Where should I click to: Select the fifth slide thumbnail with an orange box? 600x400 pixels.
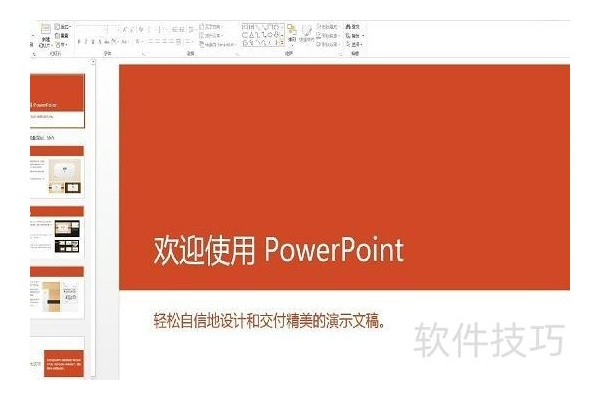(x=57, y=357)
